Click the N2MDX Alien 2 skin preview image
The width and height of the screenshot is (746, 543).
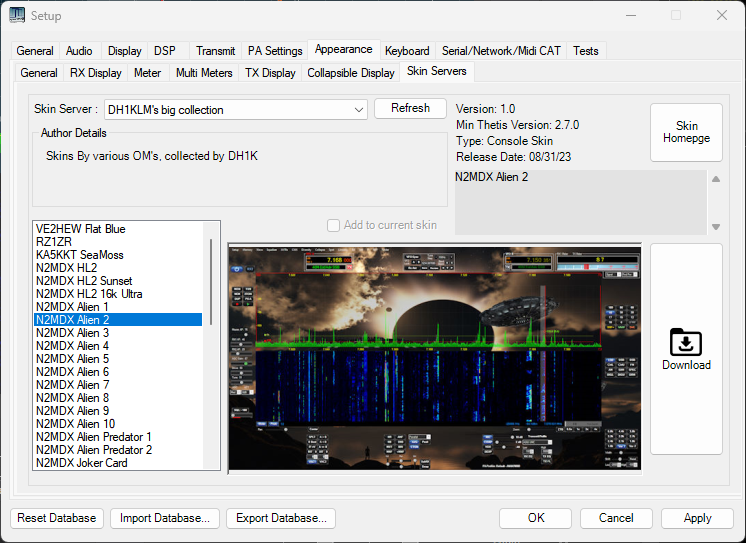click(434, 358)
